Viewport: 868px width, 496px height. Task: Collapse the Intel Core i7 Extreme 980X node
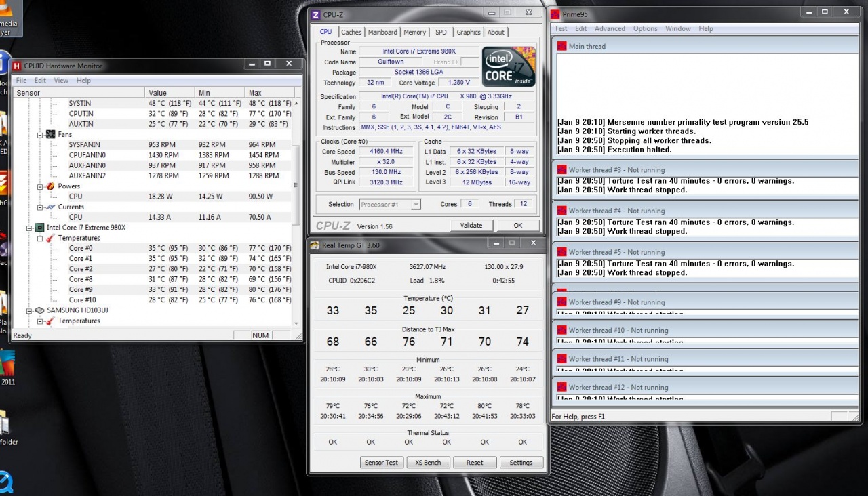pyautogui.click(x=29, y=228)
